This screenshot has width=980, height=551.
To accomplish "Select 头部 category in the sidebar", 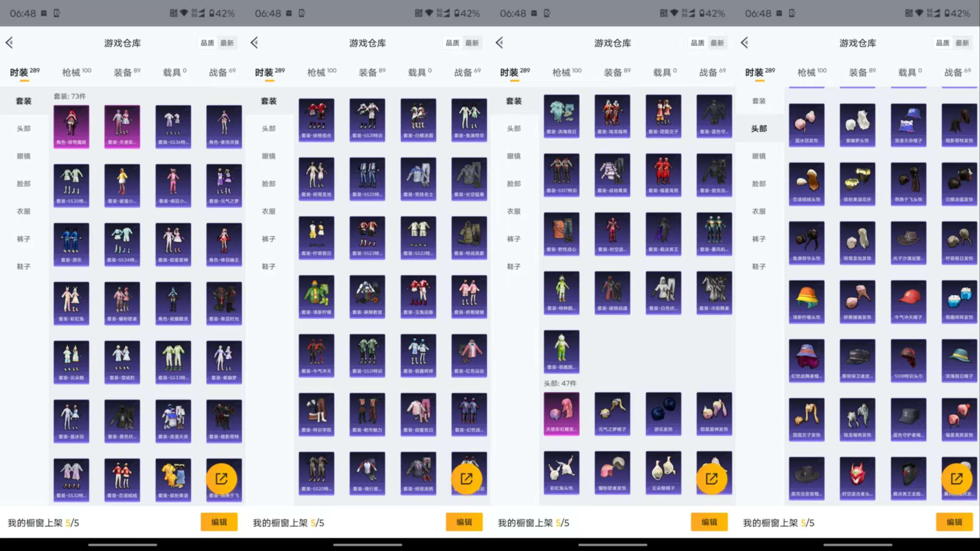I will (23, 128).
